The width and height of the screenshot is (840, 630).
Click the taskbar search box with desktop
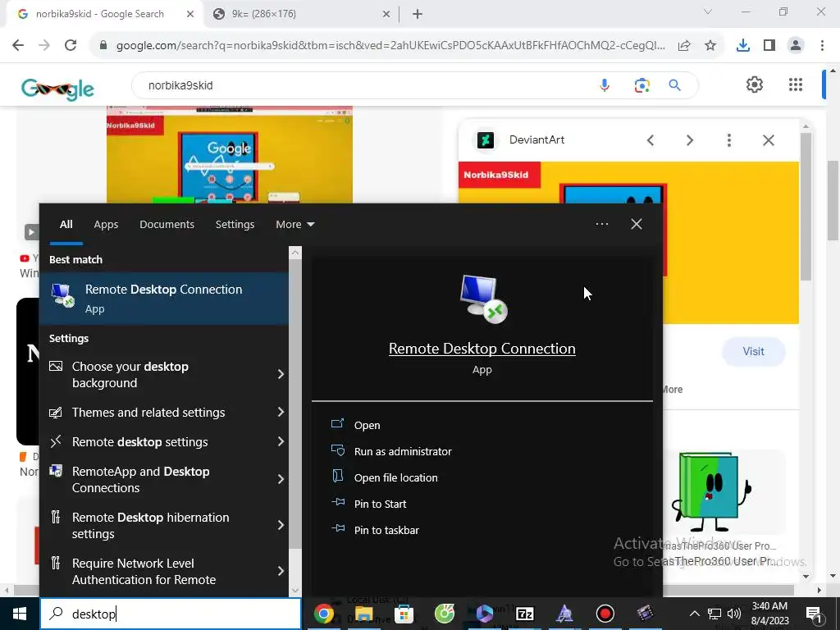pyautogui.click(x=171, y=614)
